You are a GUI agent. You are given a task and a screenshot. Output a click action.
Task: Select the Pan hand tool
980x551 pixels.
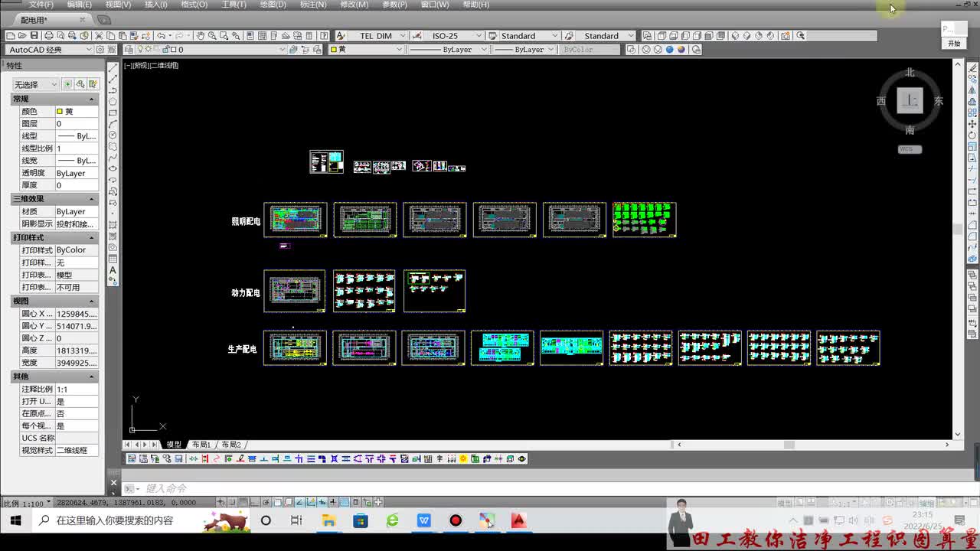click(200, 36)
